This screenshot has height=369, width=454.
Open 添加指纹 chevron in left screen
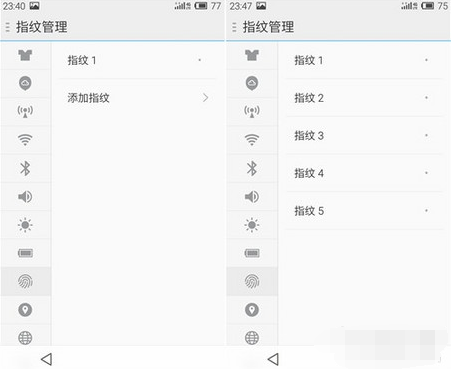pos(206,98)
